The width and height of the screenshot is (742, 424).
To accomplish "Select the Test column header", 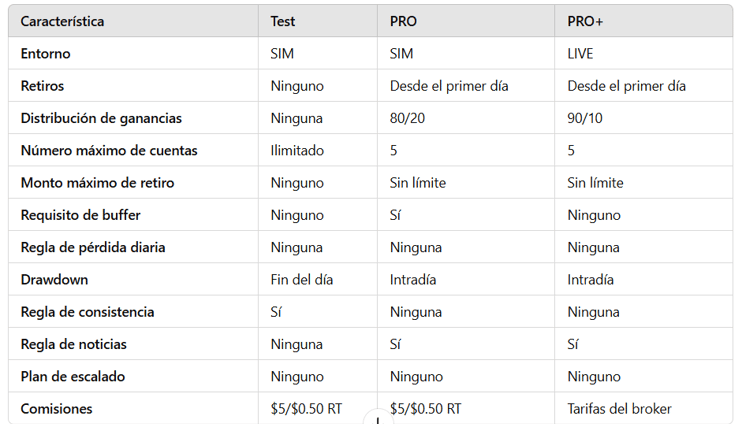I will 283,22.
